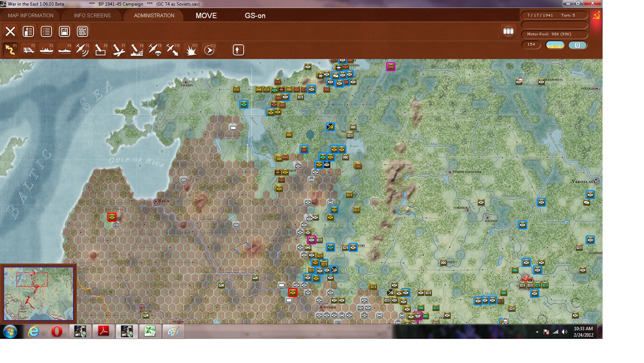This screenshot has height=363, width=644.
Task: Toggle the three-barrel supply icon
Action: click(x=508, y=31)
